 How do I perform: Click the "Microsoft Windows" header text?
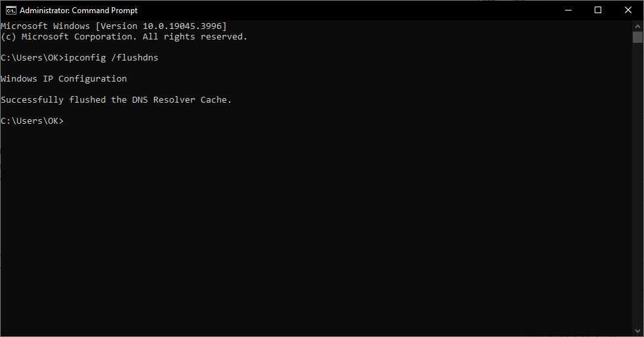pos(45,26)
